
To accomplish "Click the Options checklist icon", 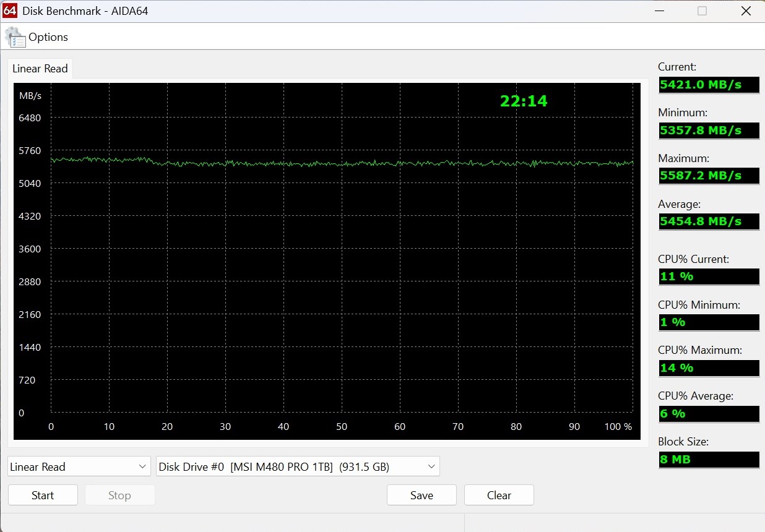I will pos(15,37).
